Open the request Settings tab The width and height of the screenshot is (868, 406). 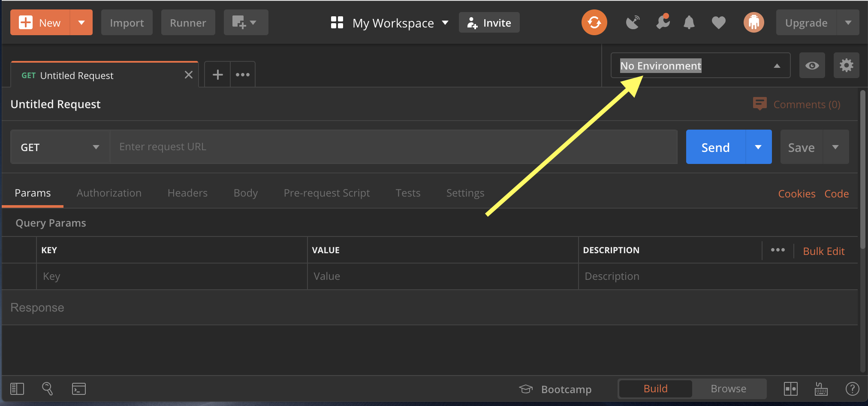[465, 193]
